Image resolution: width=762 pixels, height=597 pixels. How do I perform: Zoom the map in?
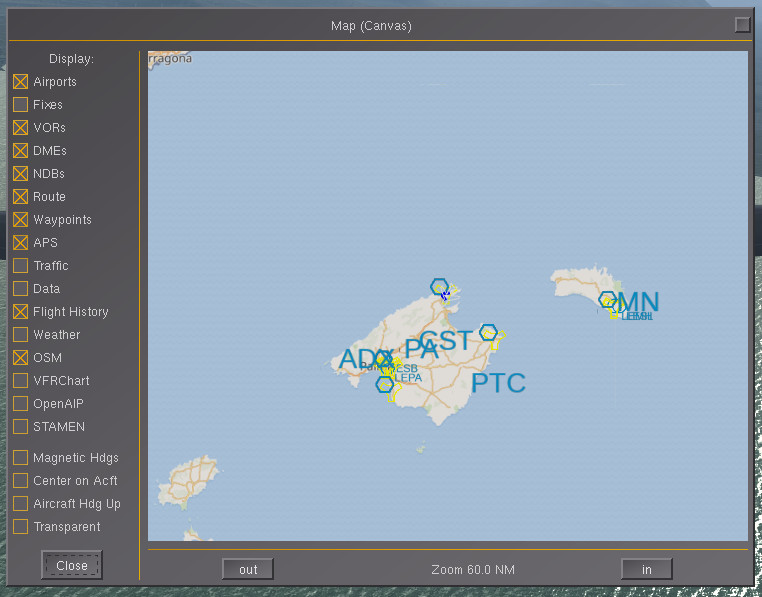[x=647, y=569]
